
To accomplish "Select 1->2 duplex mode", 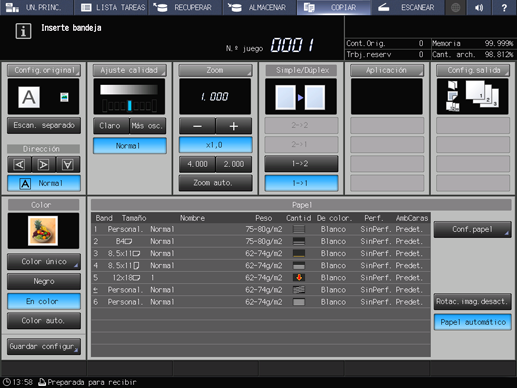I will click(x=301, y=164).
